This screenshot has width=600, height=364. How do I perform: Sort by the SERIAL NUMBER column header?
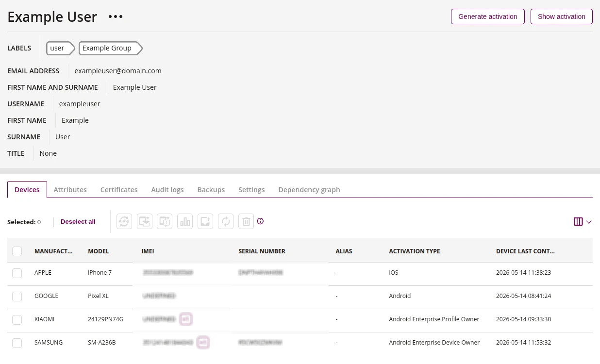coord(262,251)
